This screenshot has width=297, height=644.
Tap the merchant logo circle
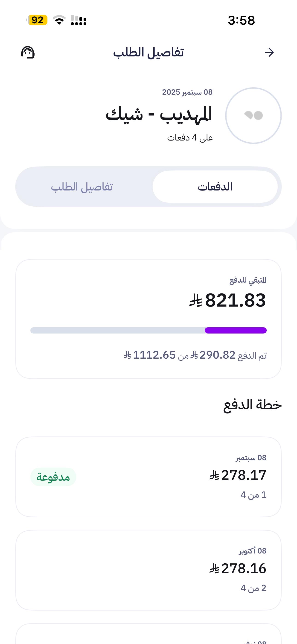click(x=253, y=115)
